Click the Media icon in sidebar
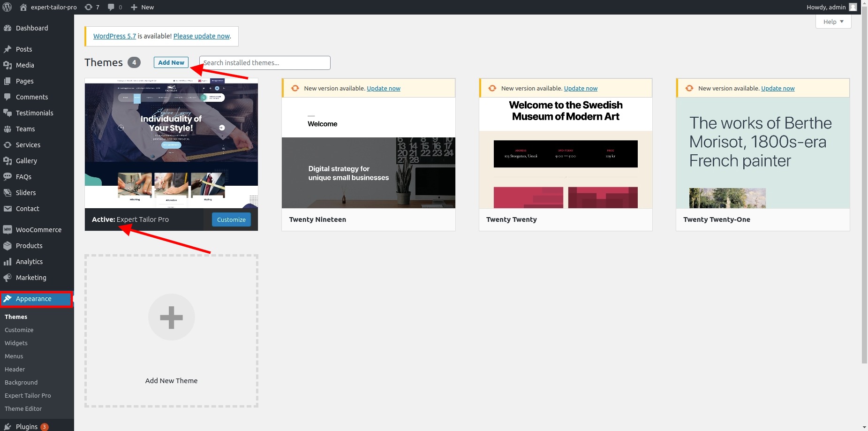The width and height of the screenshot is (868, 431). coord(8,65)
